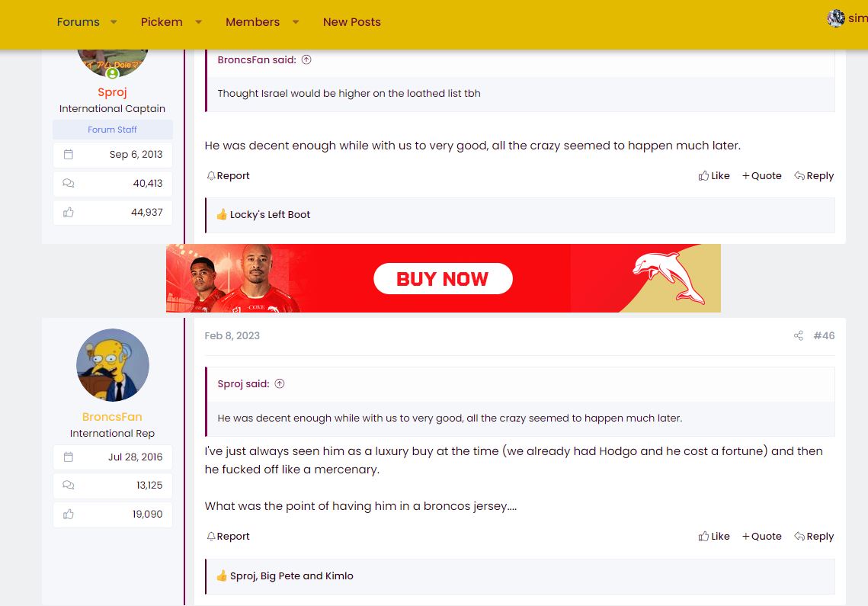The image size is (868, 606).
Task: Like BroncsFan's post #46
Action: click(x=714, y=536)
